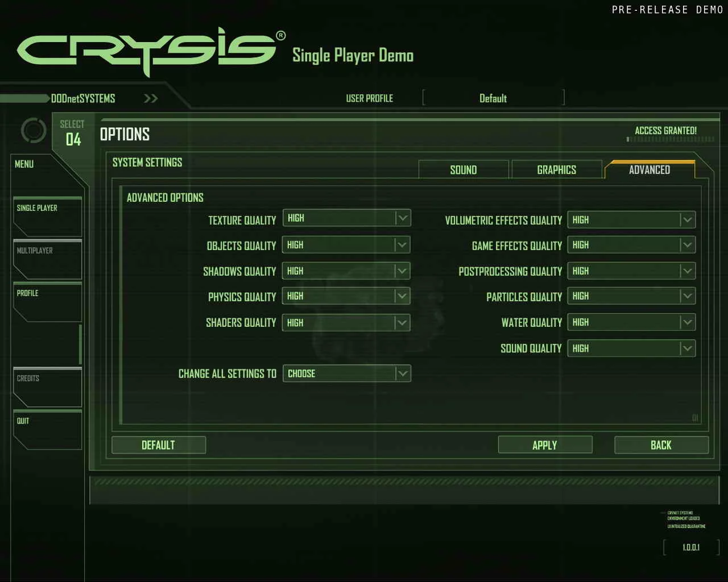Click the double-chevron arrows beside DODnetSYSTEMS
The height and width of the screenshot is (582, 728).
(151, 98)
